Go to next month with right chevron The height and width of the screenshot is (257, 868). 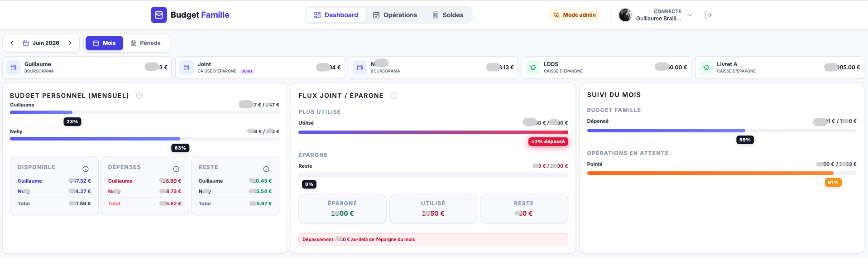point(70,43)
